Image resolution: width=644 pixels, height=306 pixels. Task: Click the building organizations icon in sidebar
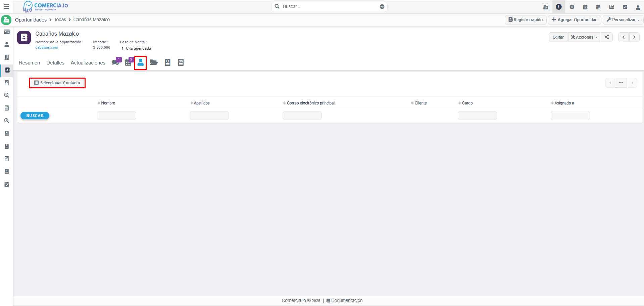[x=7, y=57]
